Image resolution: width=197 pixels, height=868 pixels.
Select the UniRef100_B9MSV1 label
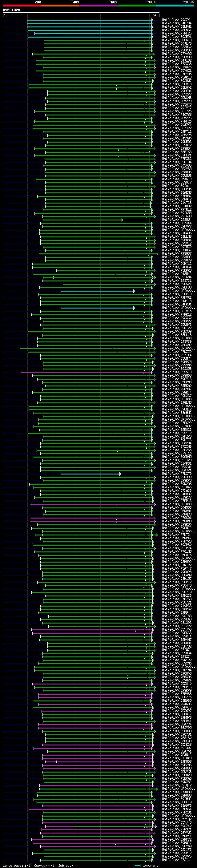point(177,284)
